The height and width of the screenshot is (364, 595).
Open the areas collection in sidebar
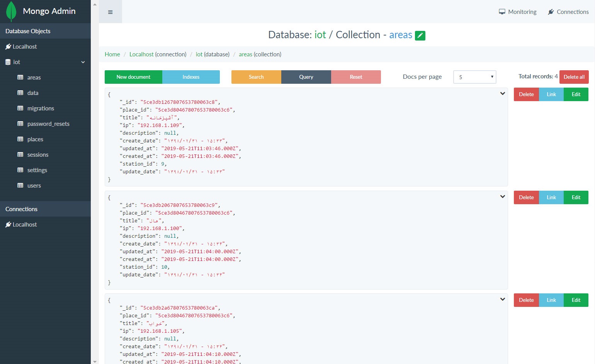pos(34,78)
